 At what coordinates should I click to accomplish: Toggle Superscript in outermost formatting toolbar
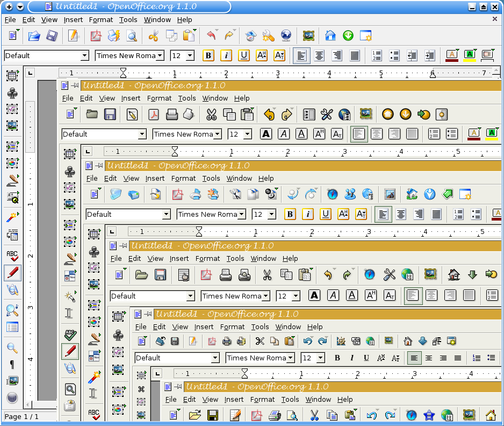[x=262, y=55]
